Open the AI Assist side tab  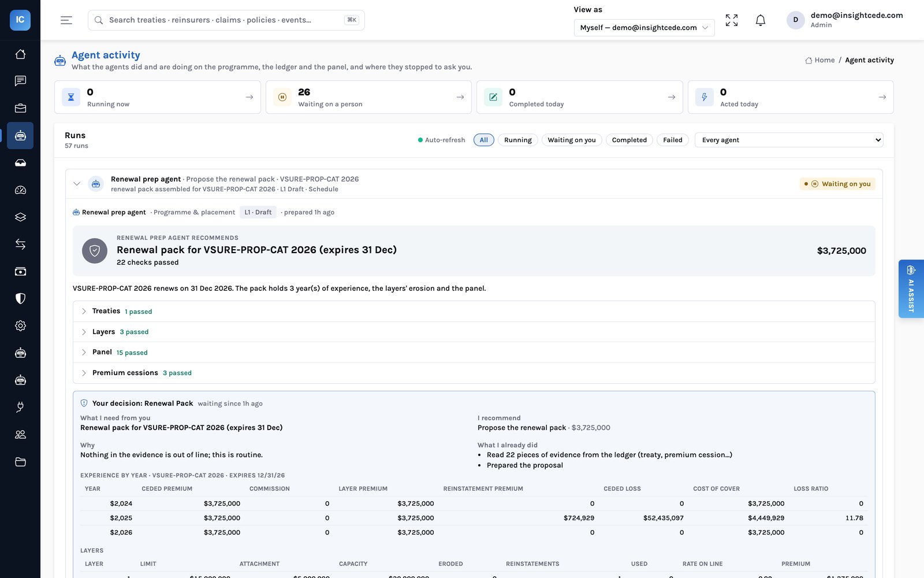point(911,288)
